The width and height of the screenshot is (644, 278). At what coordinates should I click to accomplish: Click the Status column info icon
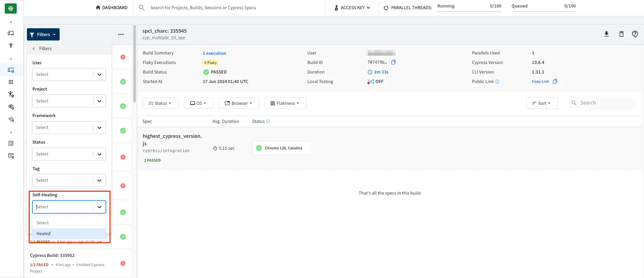(x=268, y=121)
